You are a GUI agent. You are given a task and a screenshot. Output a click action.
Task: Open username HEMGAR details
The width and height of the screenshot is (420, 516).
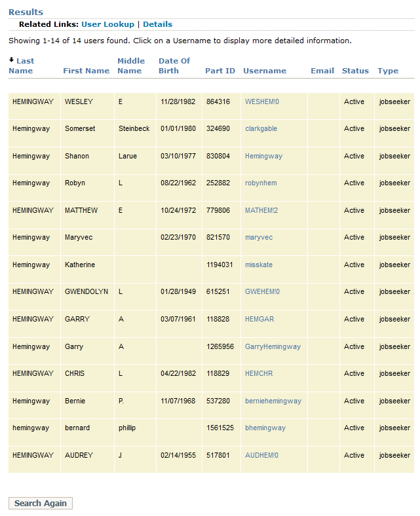coord(259,319)
